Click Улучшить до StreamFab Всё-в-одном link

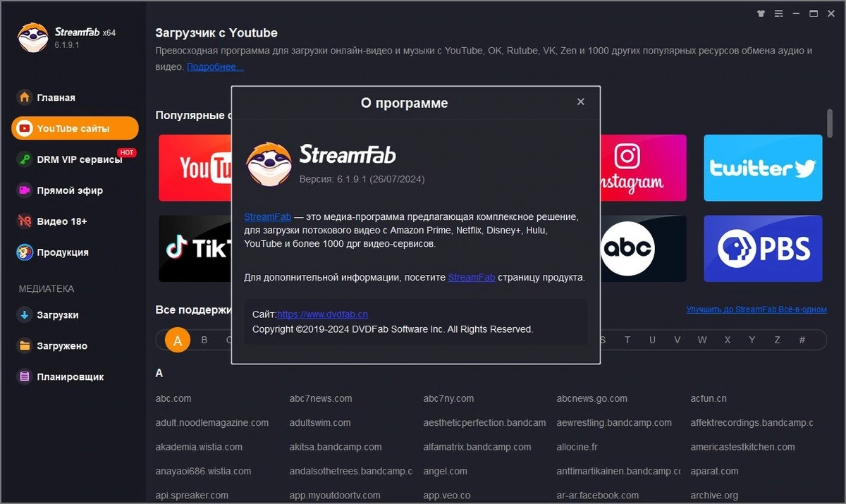pos(756,309)
